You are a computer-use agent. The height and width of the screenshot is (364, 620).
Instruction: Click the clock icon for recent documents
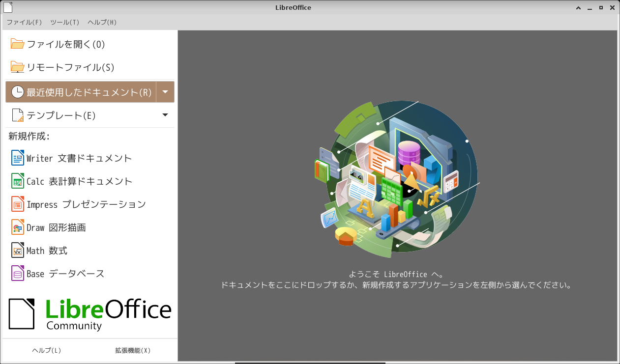click(x=18, y=92)
